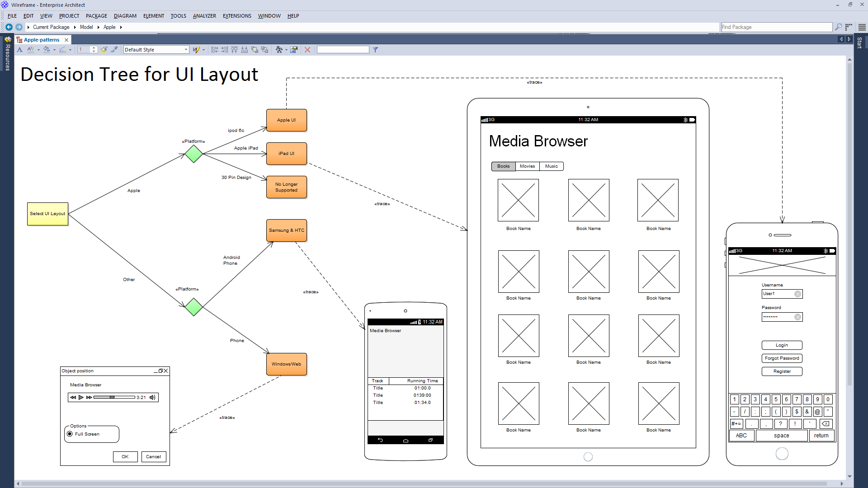Click the Register button

(x=782, y=371)
